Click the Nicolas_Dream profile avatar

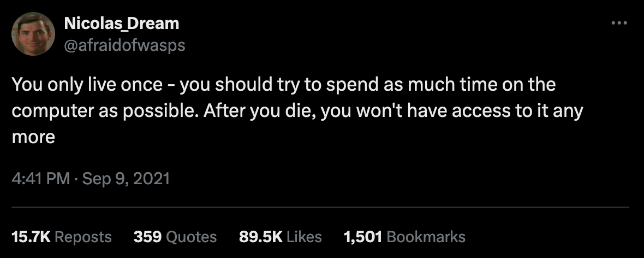pyautogui.click(x=33, y=34)
